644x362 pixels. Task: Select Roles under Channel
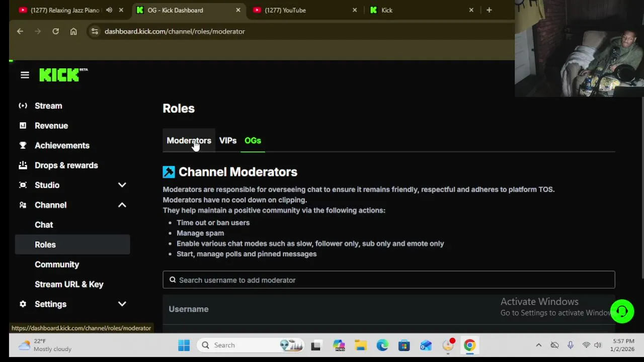(x=72, y=244)
